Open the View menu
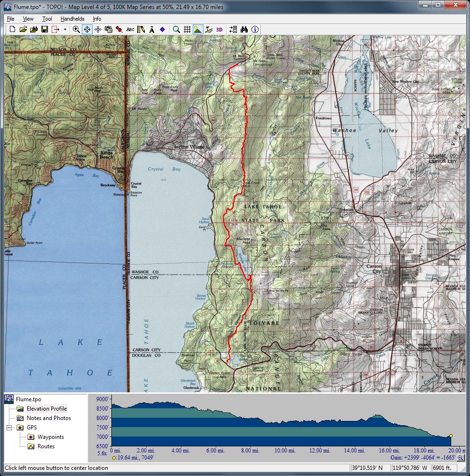This screenshot has width=470, height=476. click(28, 19)
